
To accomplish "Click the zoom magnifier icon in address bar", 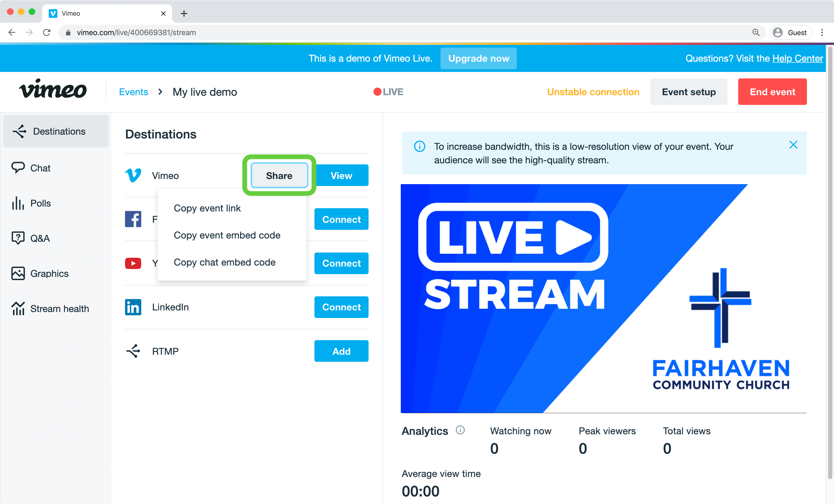I will click(x=756, y=32).
